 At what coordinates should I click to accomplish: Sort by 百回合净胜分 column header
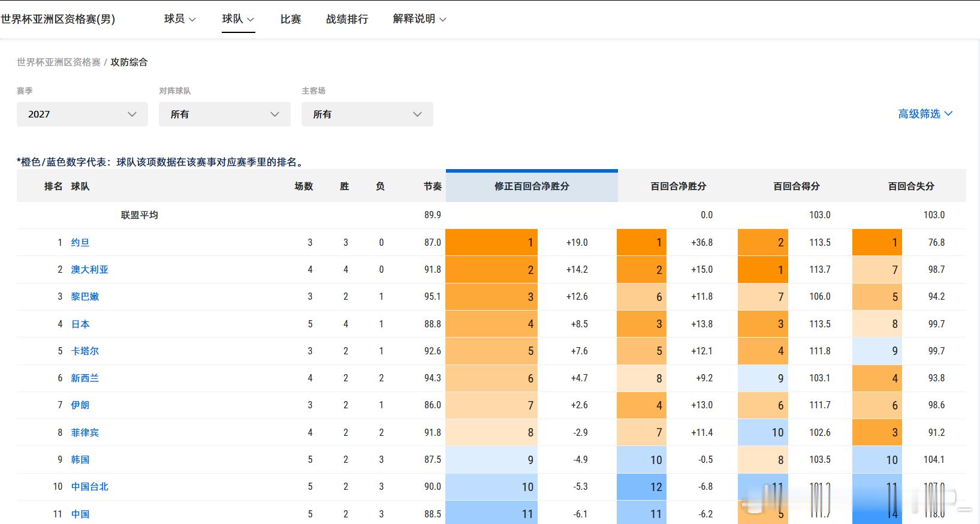679,186
